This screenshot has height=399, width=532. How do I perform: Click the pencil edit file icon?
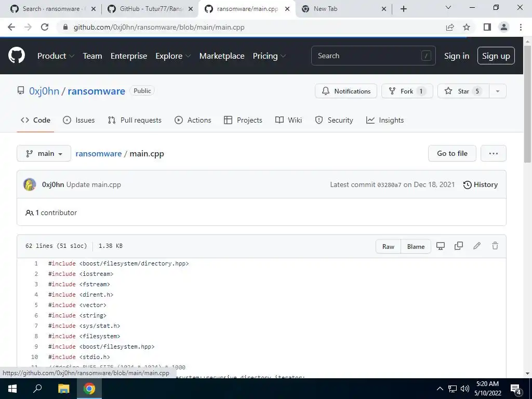pyautogui.click(x=477, y=246)
